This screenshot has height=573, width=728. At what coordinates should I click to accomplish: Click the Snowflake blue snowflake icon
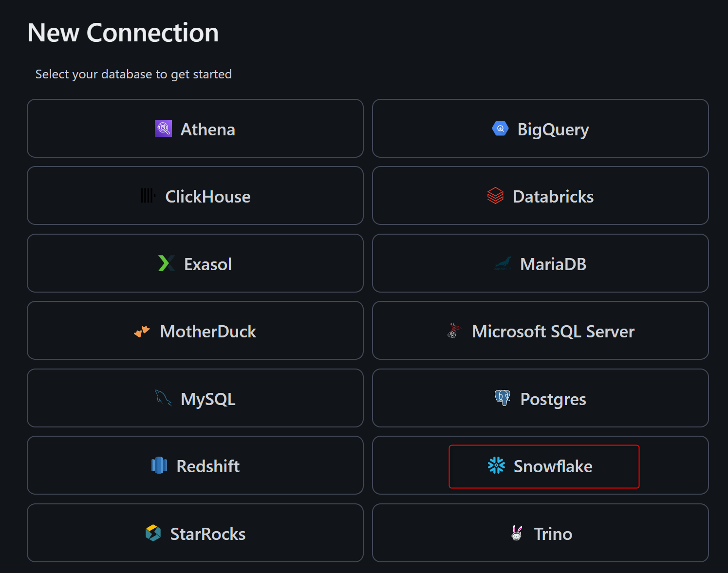(496, 465)
